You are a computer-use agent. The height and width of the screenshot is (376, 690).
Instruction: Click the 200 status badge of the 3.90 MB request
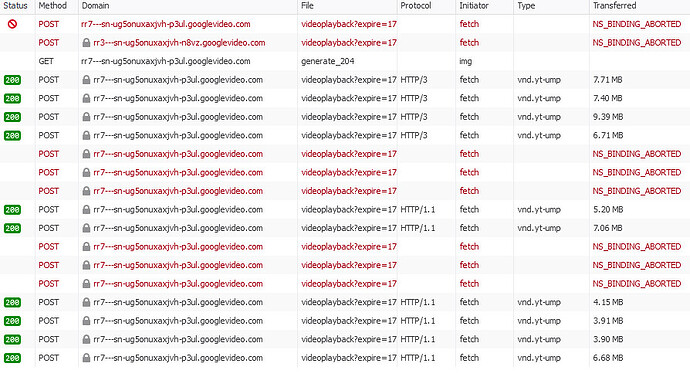12,339
